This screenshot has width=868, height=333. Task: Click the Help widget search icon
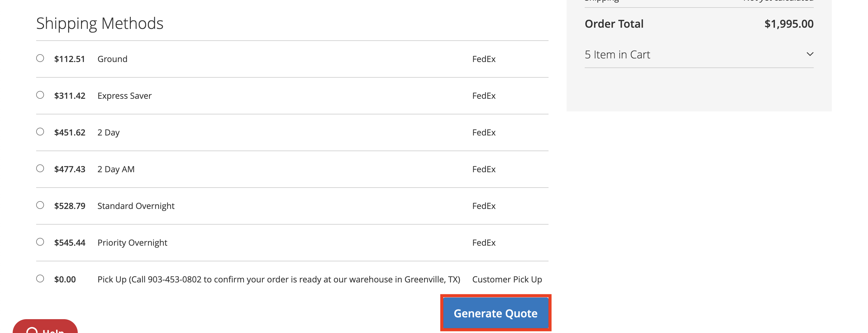click(32, 330)
